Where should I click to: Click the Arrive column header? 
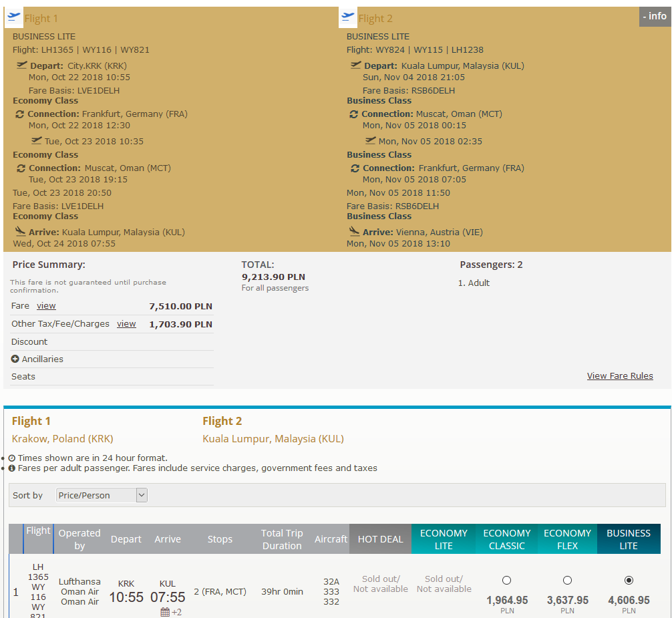click(x=168, y=539)
